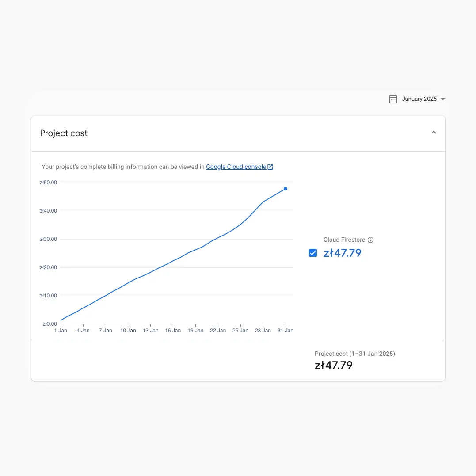The image size is (476, 476).
Task: Click the dropdown arrow after January 2025
Action: pos(443,99)
